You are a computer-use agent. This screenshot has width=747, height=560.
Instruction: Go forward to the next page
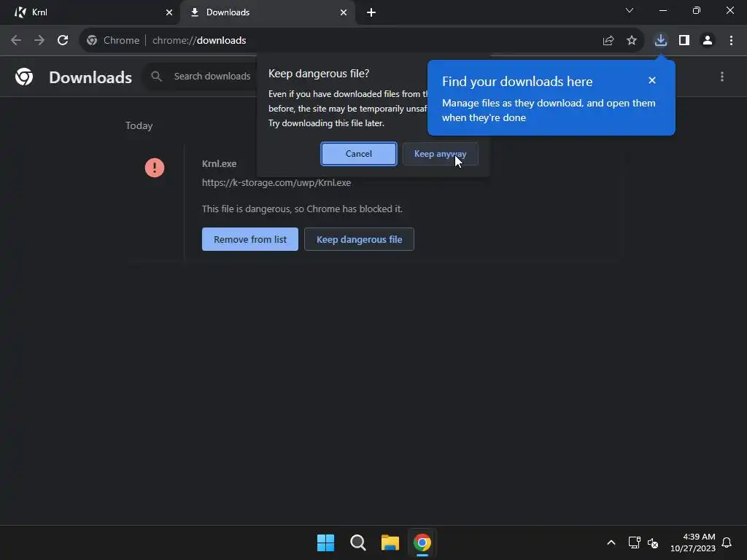39,41
